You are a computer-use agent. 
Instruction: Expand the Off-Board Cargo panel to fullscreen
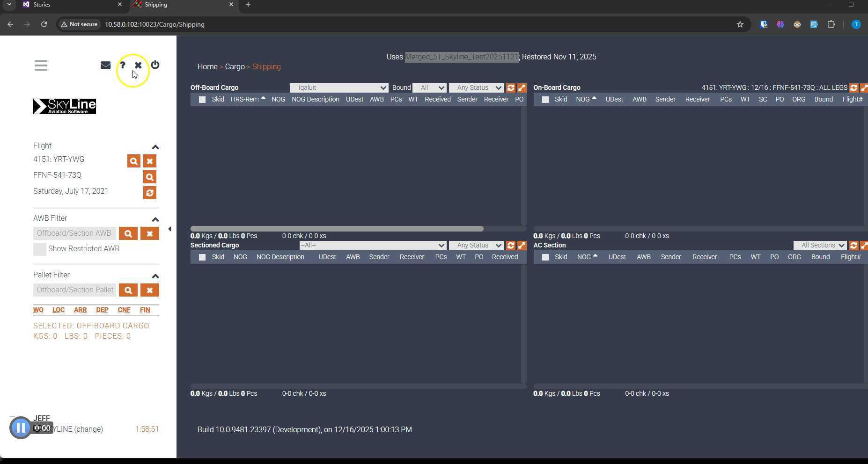click(522, 88)
